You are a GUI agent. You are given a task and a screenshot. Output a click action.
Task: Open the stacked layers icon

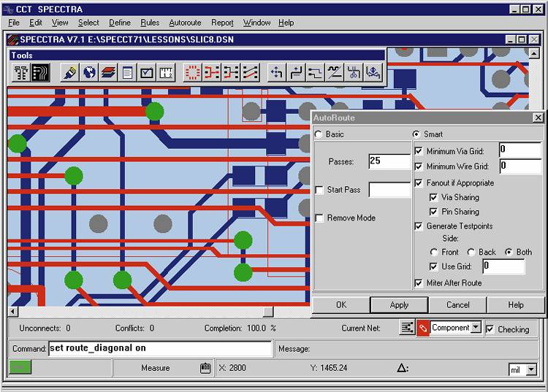coord(108,72)
